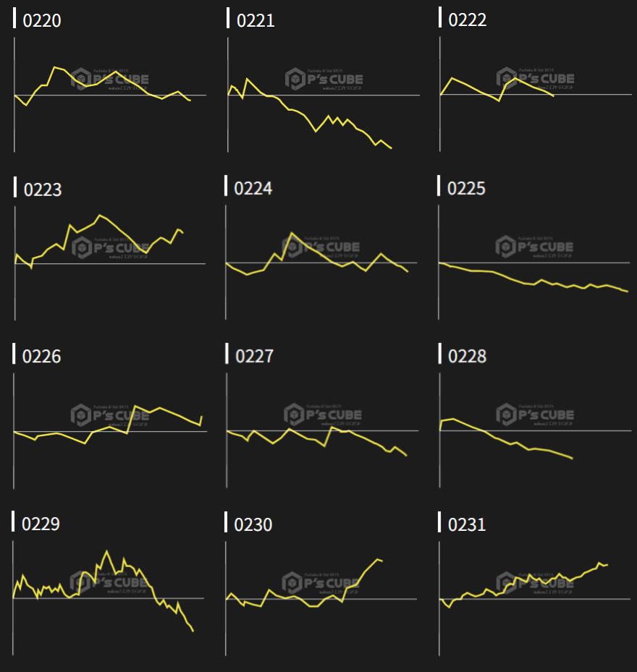Select the 0225 declining line graph
Screen dimensions: 637x672
click(x=534, y=263)
